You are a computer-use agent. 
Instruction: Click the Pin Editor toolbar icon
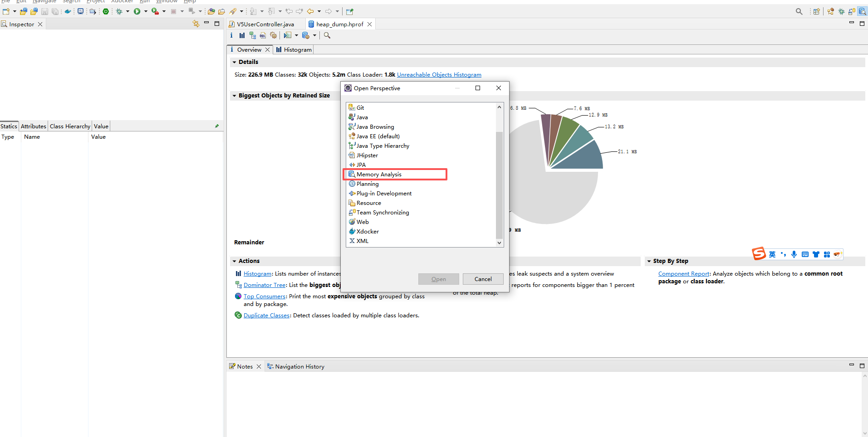pyautogui.click(x=349, y=11)
